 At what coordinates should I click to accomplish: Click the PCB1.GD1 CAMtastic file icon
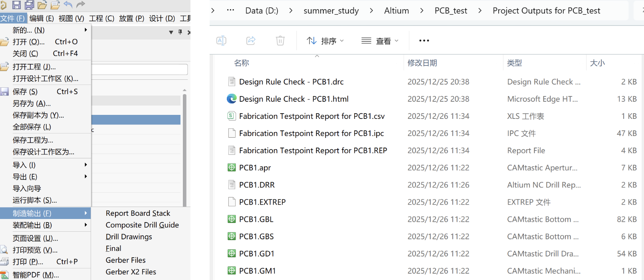point(232,253)
